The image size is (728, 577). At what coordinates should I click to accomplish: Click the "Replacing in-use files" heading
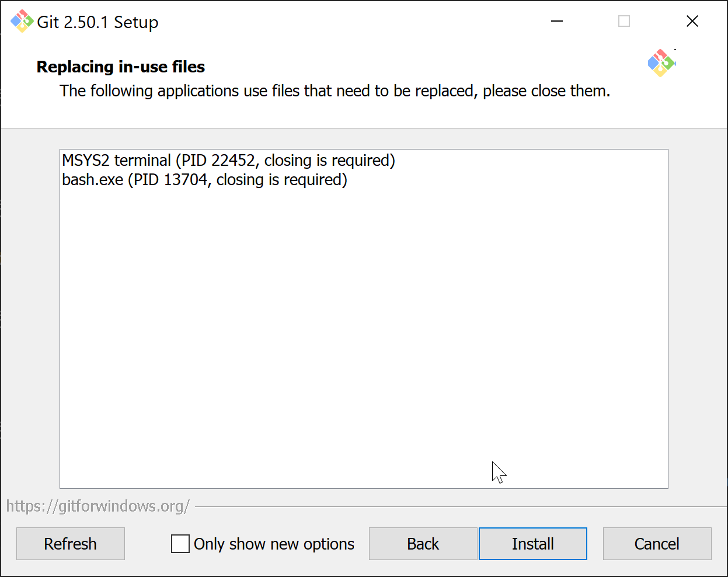121,67
